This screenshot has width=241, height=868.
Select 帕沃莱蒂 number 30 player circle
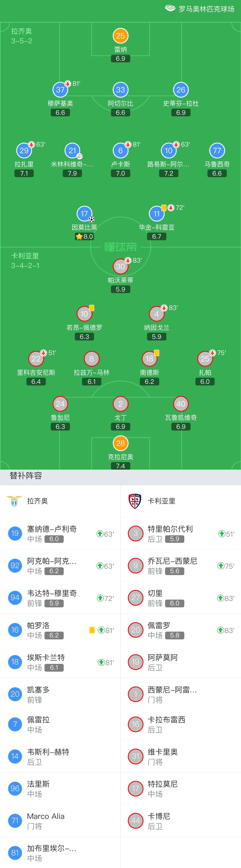click(120, 266)
